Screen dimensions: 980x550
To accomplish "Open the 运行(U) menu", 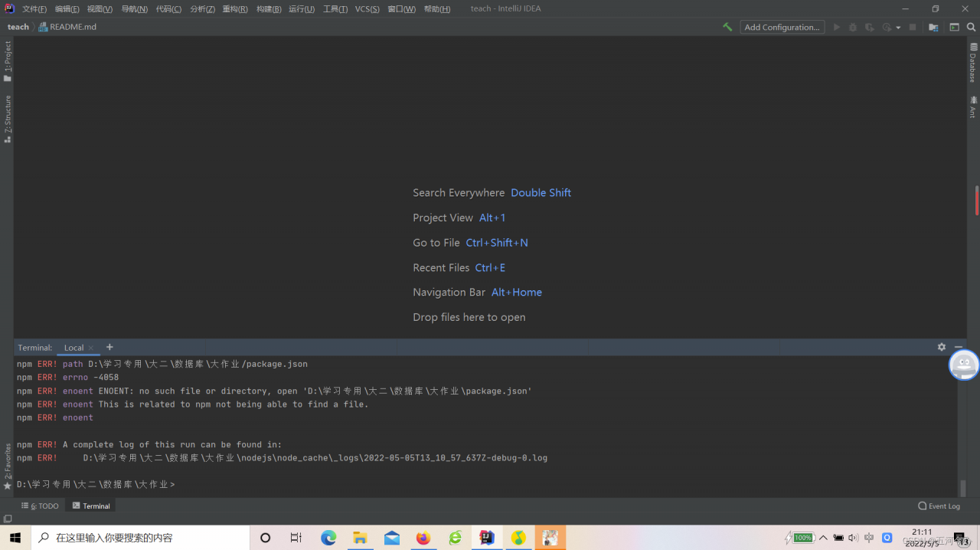I will [x=302, y=8].
